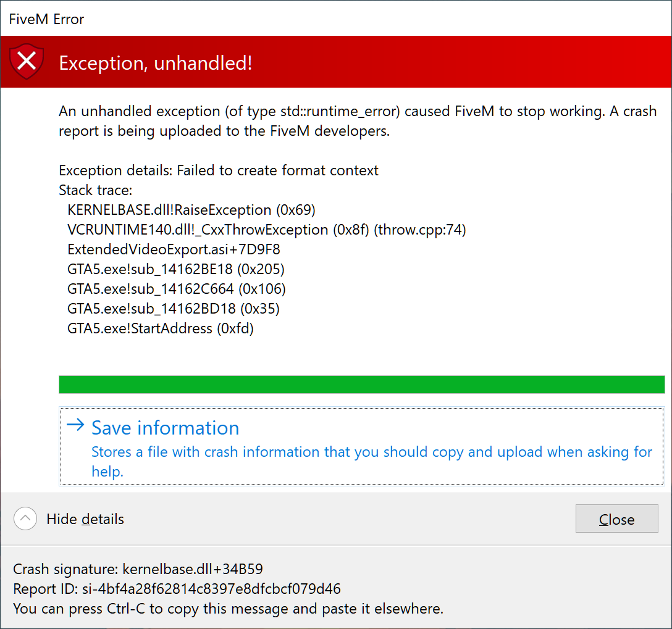Click the blue arrow beside Save information
The image size is (672, 629).
75,425
